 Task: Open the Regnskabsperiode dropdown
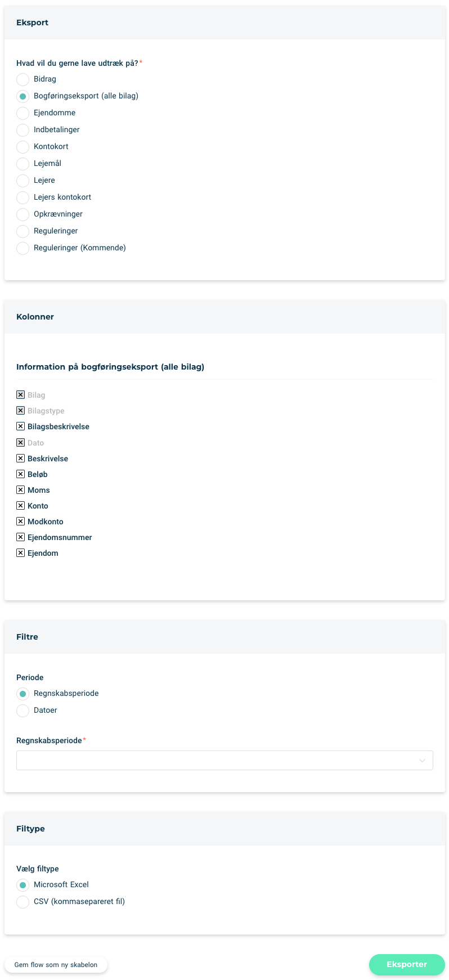[x=225, y=760]
